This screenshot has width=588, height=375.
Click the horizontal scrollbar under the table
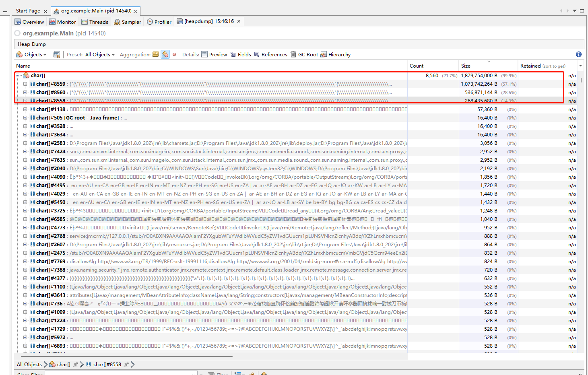coord(127,356)
